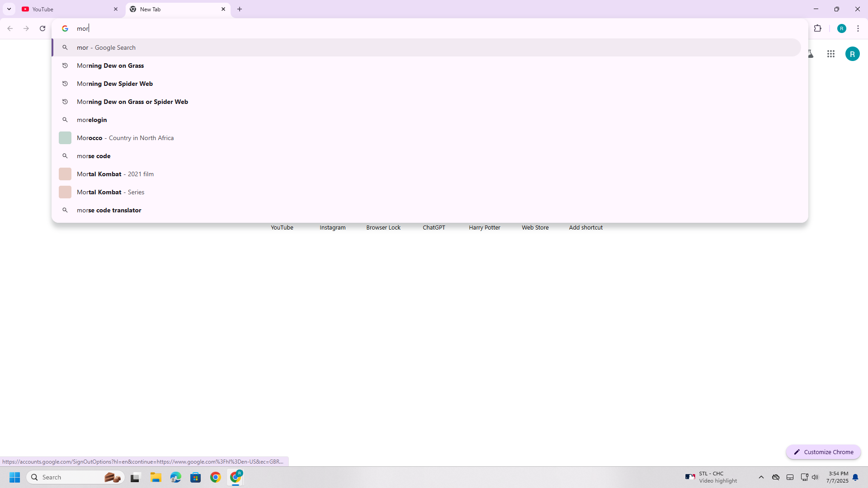Open the Windows Start menu
The height and width of the screenshot is (488, 868).
(15, 477)
